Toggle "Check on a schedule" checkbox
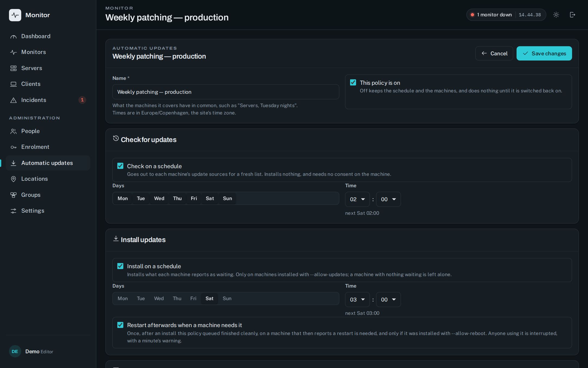This screenshot has width=588, height=368. [120, 166]
